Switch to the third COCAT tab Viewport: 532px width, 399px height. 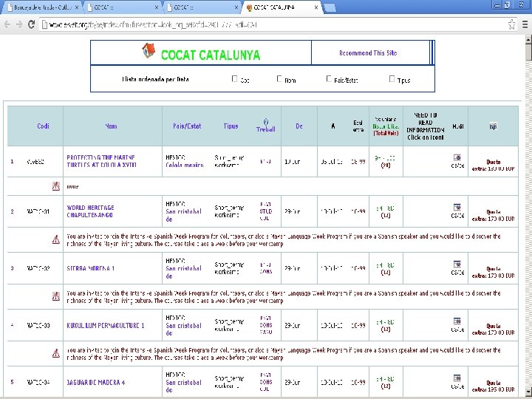tap(202, 7)
